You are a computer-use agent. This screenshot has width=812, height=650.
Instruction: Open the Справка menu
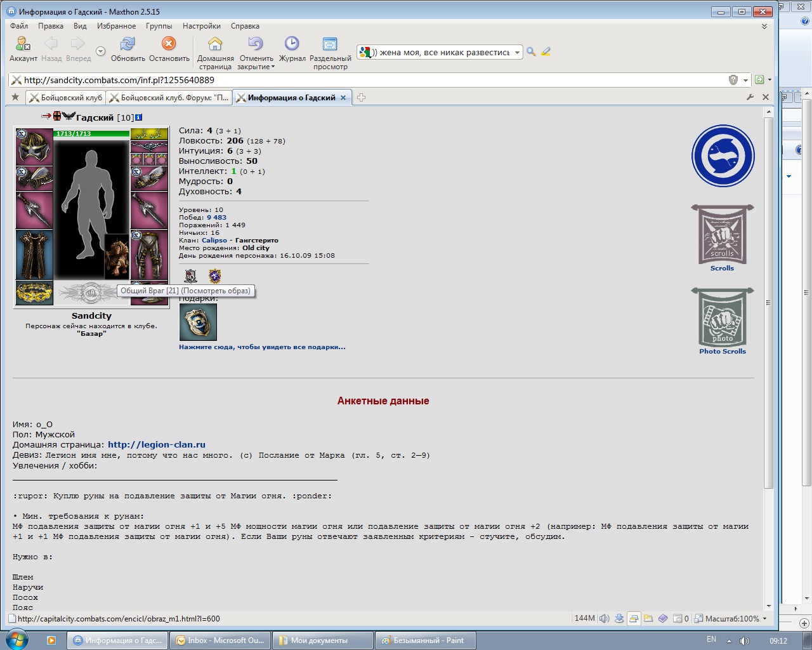pos(245,26)
